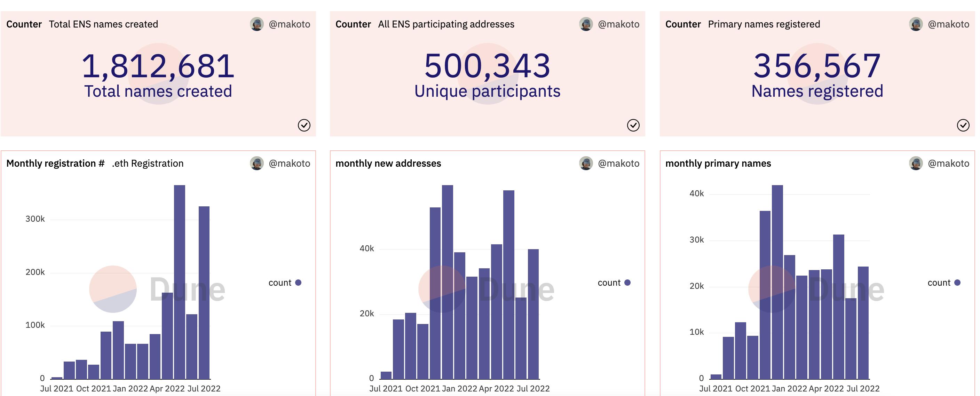This screenshot has width=980, height=396.
Task: Click count legend color dot in primary names chart
Action: [957, 283]
